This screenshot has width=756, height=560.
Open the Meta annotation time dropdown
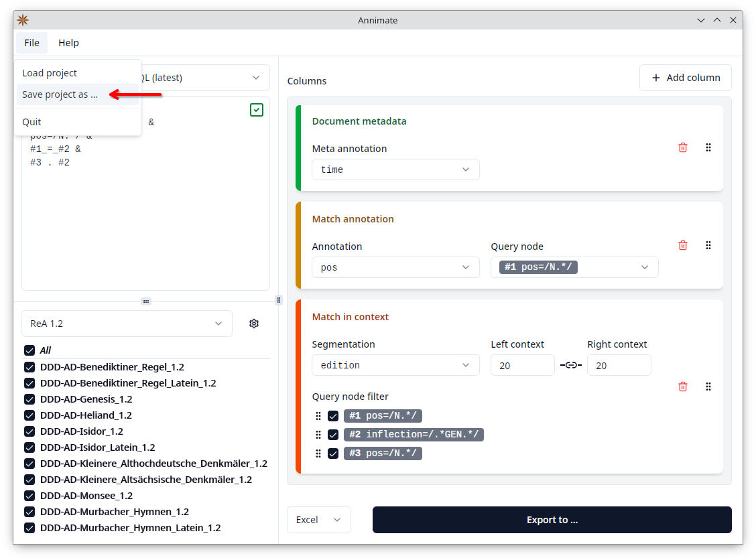click(x=395, y=169)
